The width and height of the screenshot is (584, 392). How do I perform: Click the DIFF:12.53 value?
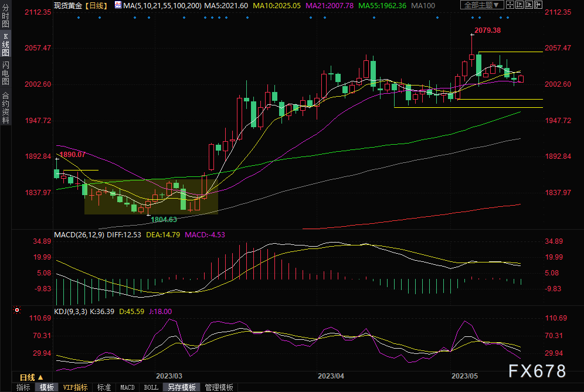[x=124, y=235]
